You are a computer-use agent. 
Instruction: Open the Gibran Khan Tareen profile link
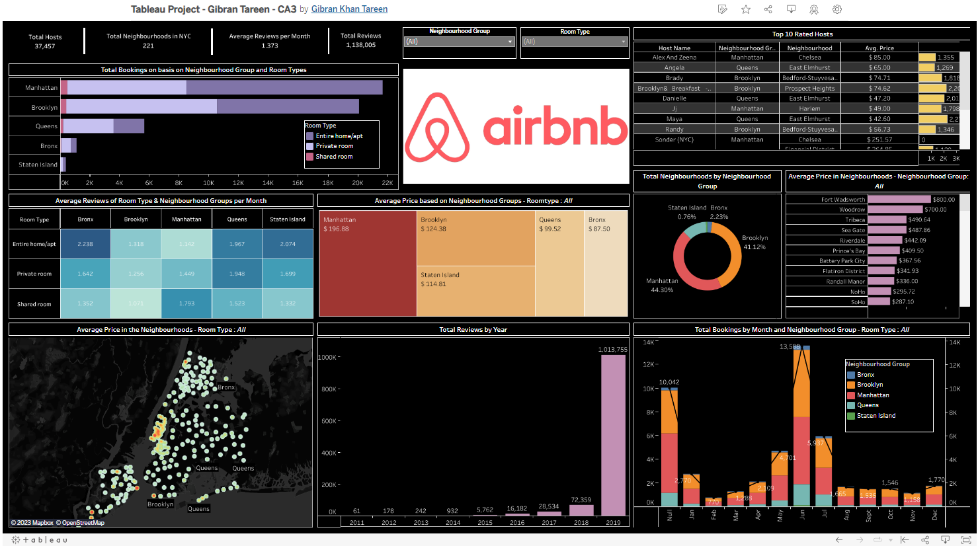point(349,9)
